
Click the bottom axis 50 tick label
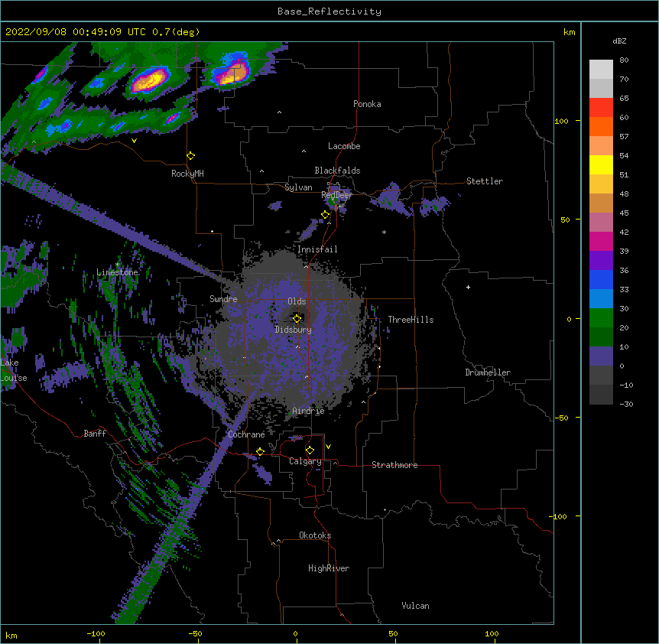point(393,634)
